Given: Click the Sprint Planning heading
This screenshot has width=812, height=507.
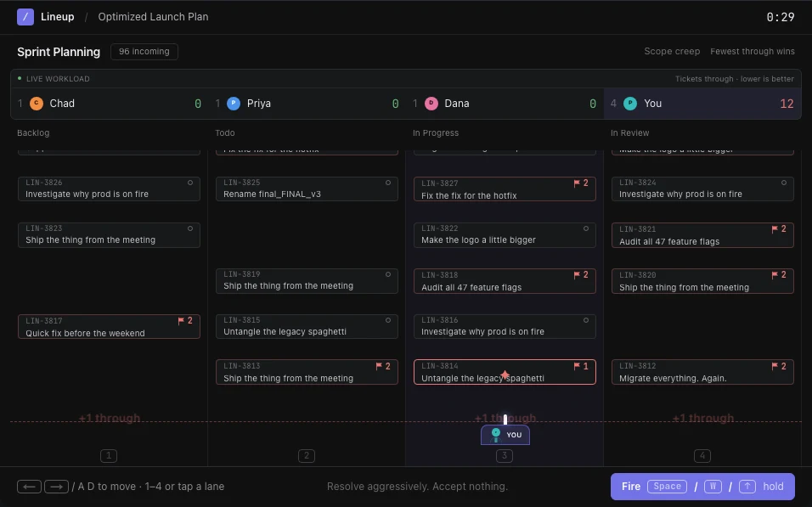Looking at the screenshot, I should 59,52.
